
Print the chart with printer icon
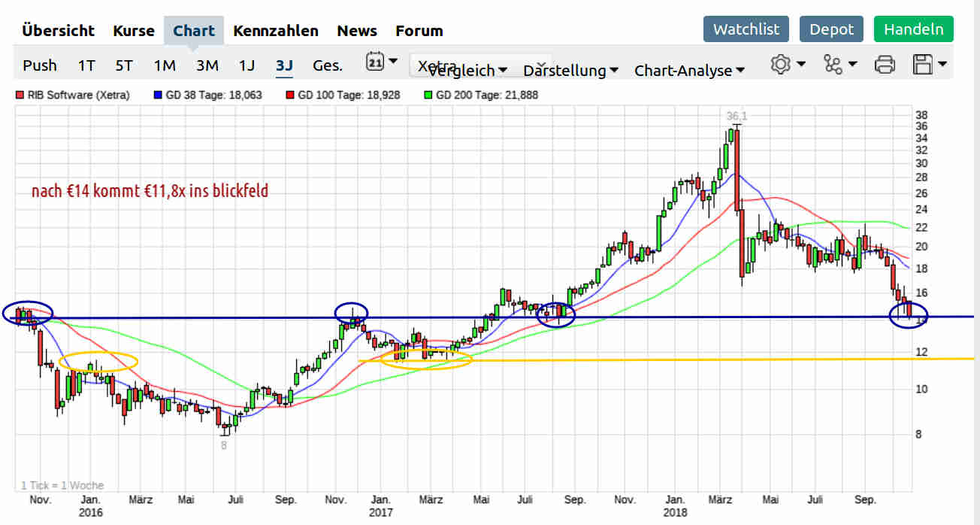tap(885, 65)
